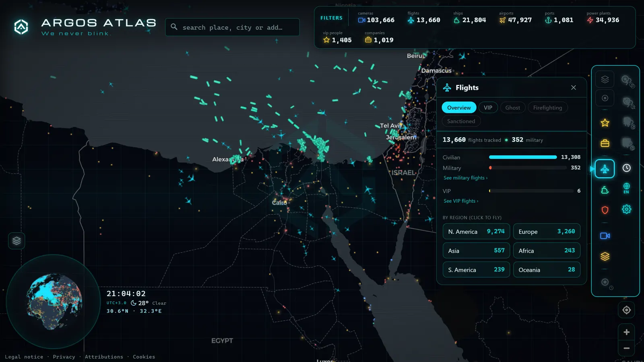The width and height of the screenshot is (644, 362).
Task: Fly to the Europe region
Action: click(x=547, y=232)
